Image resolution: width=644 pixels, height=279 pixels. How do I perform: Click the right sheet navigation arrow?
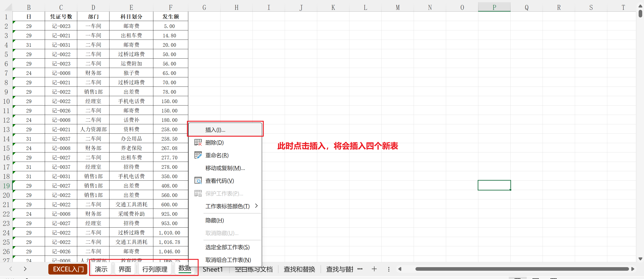pos(25,269)
